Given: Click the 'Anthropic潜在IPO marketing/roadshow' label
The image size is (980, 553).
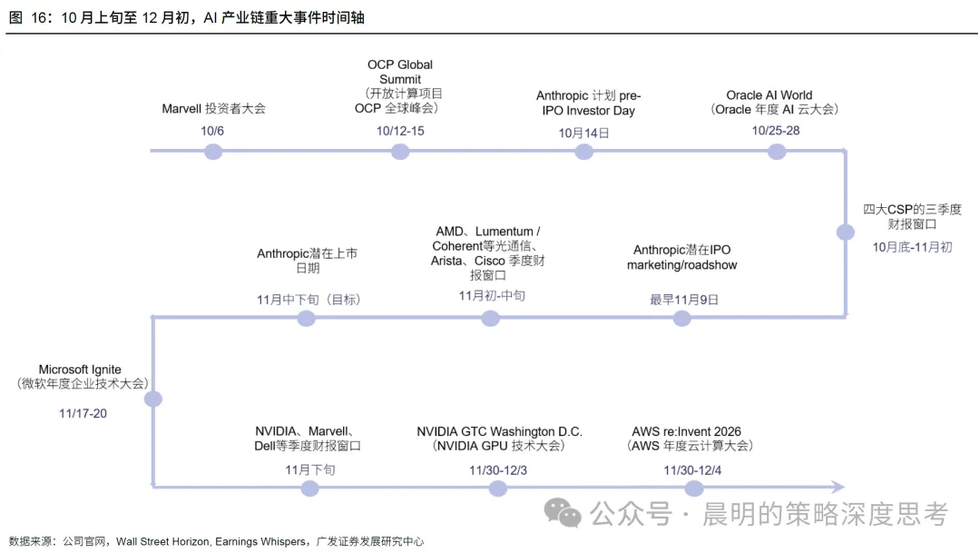Looking at the screenshot, I should 681,257.
